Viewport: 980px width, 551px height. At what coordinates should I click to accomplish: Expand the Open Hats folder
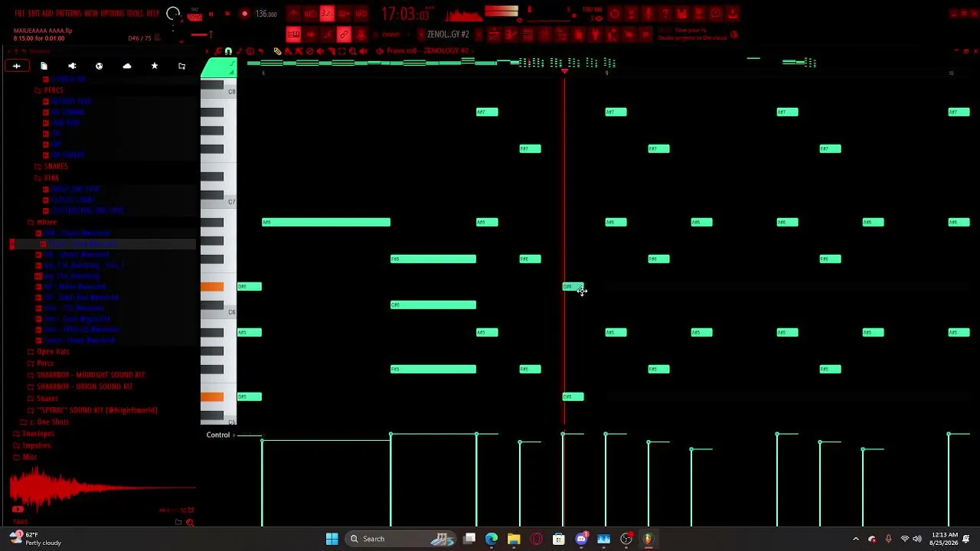coord(53,352)
